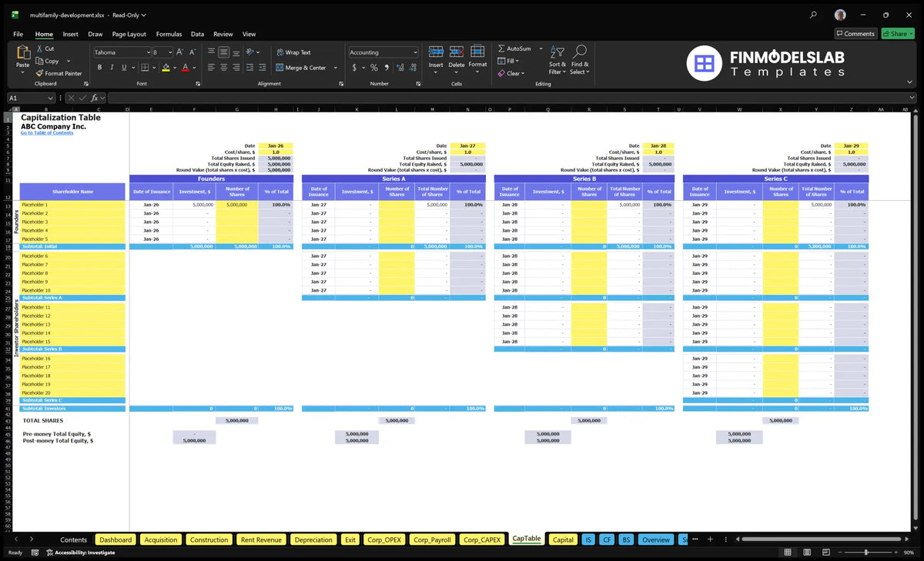Image resolution: width=924 pixels, height=561 pixels.
Task: Click the red font color button
Action: coord(185,68)
